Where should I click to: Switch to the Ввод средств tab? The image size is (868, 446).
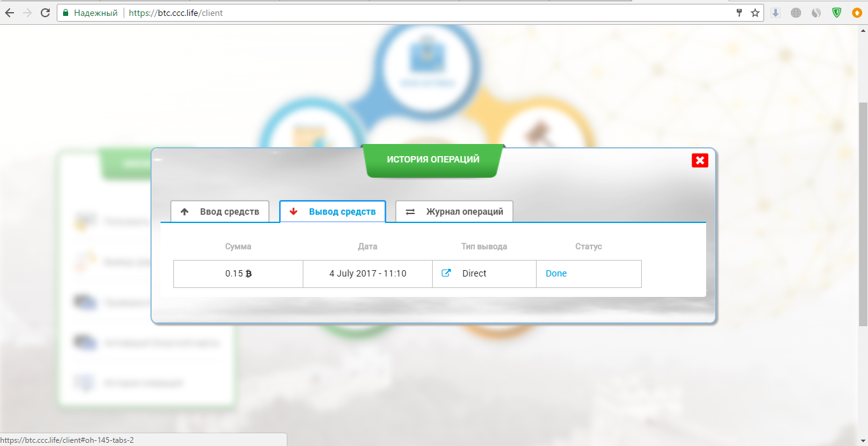[220, 212]
